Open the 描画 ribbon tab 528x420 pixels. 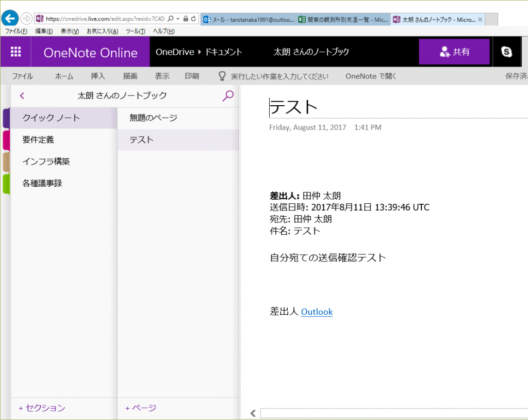tap(130, 76)
